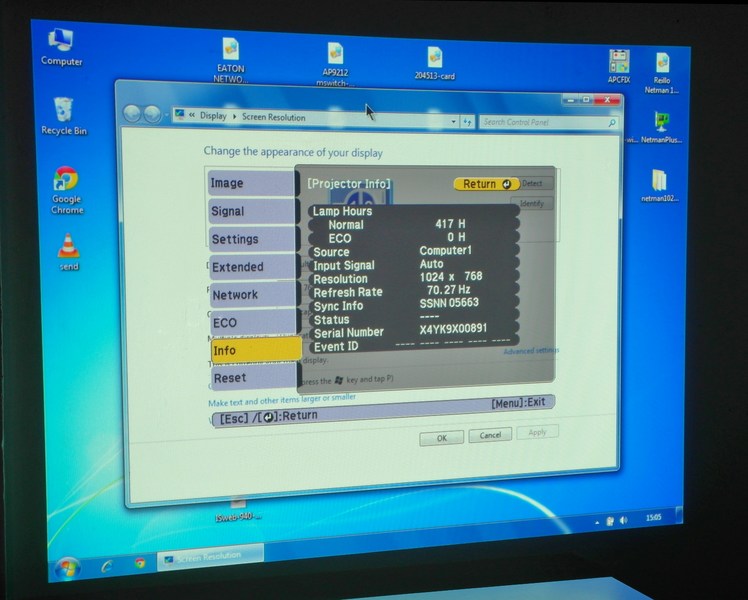This screenshot has height=600, width=748.
Task: Open the APCFIX desktop icon
Action: 619,66
